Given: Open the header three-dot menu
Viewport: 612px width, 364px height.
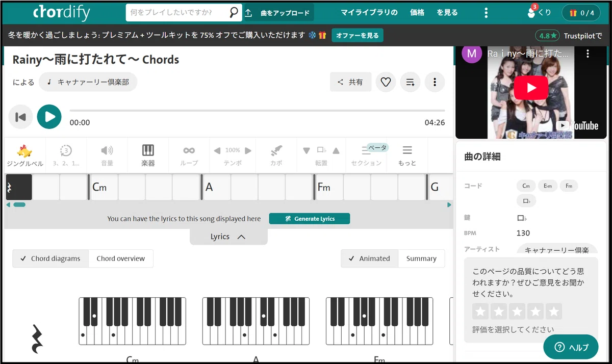Looking at the screenshot, I should pos(487,13).
